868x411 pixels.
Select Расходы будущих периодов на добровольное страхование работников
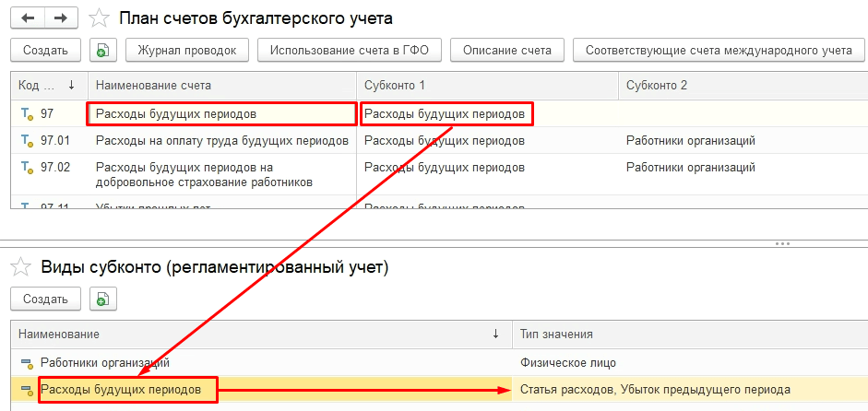point(205,174)
